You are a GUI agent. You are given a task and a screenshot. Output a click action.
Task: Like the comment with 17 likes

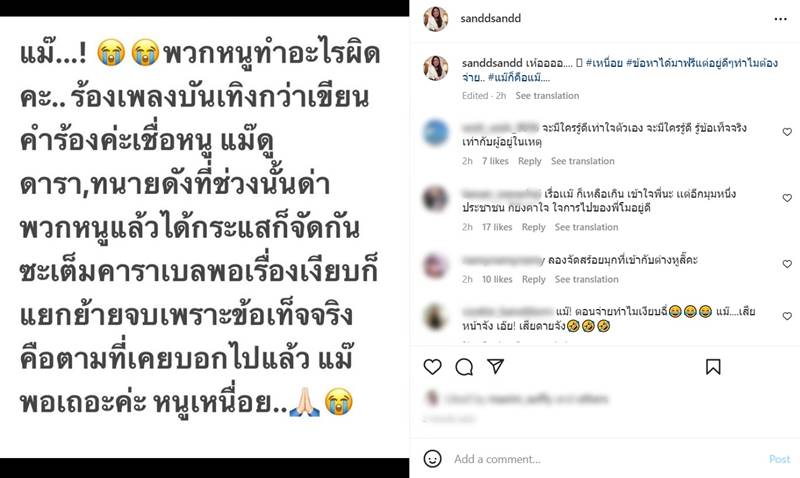pos(787,198)
